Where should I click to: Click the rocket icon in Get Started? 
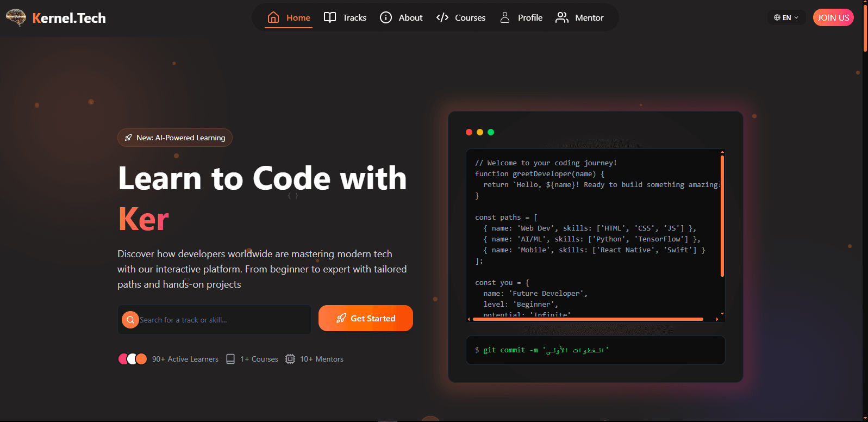[341, 318]
